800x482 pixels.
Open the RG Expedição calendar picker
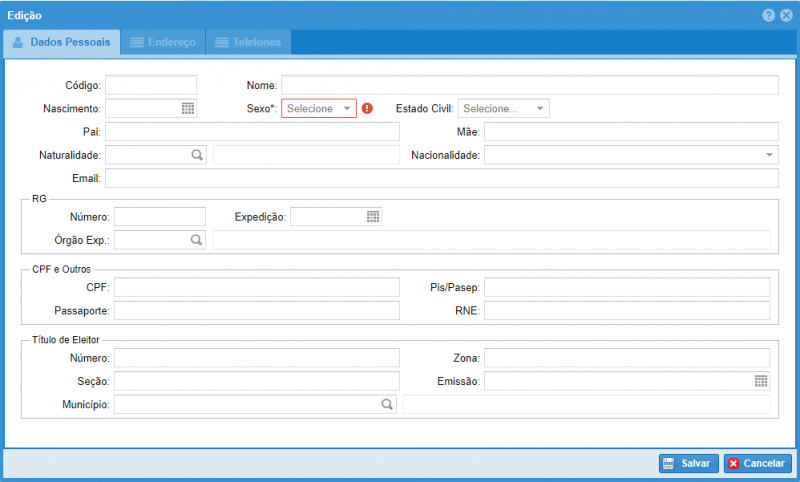(x=373, y=217)
